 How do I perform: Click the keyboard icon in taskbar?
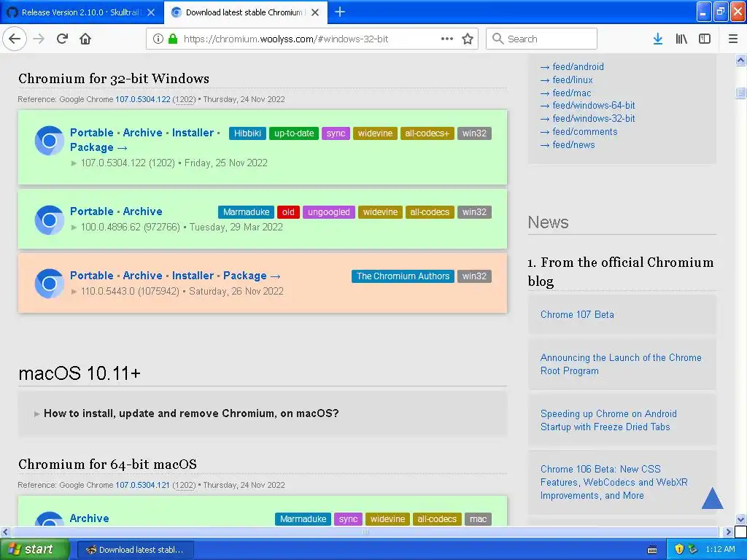(652, 550)
